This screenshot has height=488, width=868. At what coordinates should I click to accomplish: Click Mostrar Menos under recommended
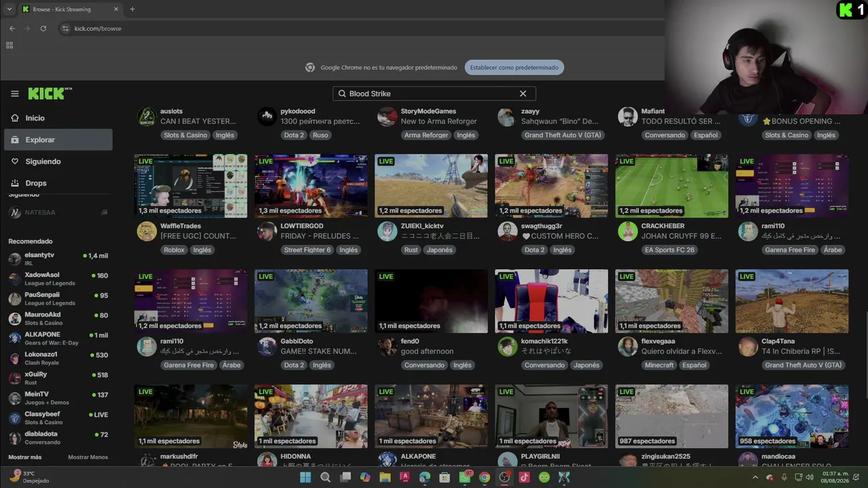click(88, 457)
